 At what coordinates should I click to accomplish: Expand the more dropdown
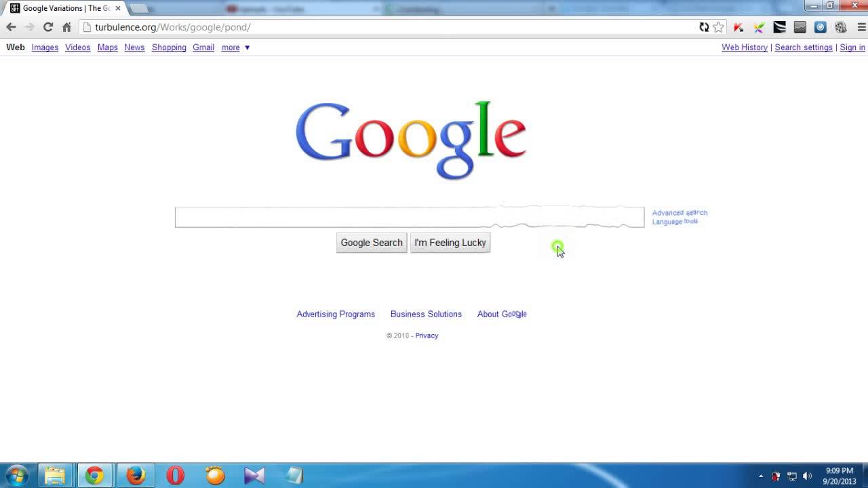tap(235, 47)
